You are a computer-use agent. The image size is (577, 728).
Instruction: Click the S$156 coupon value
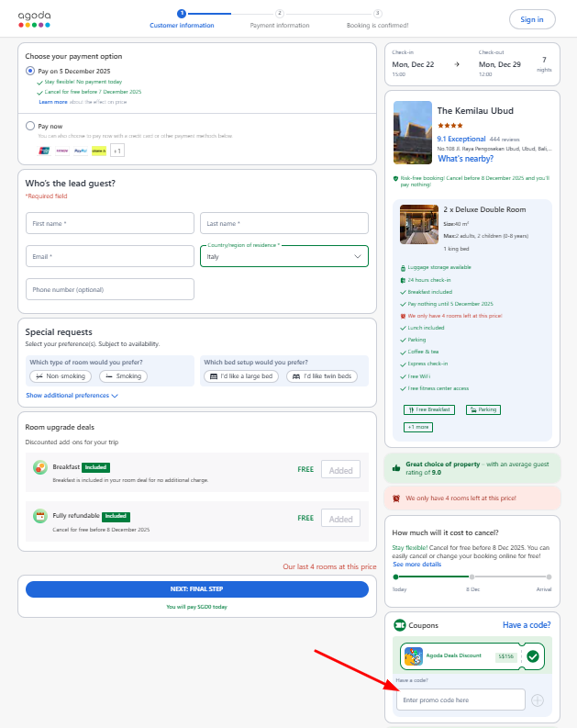click(505, 656)
